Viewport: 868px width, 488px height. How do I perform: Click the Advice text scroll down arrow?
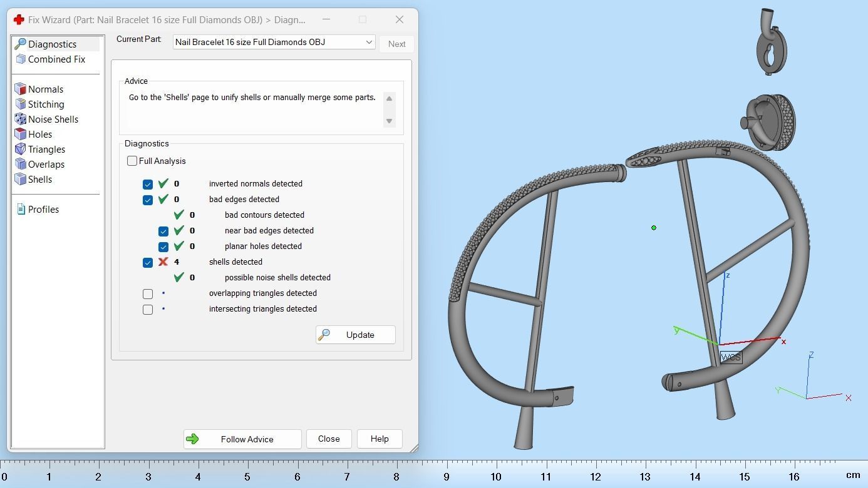pos(389,121)
